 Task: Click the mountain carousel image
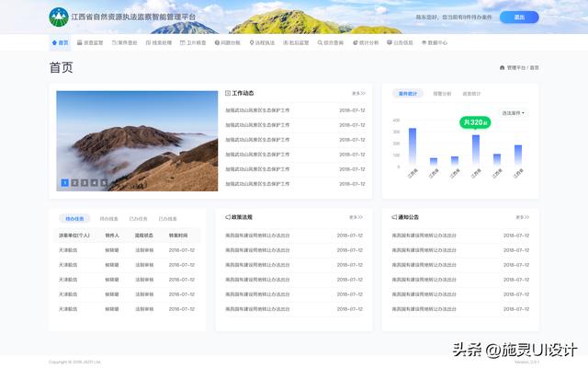tap(137, 141)
